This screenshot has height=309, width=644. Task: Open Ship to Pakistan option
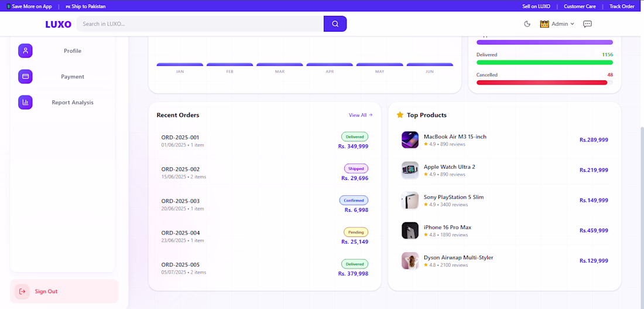[x=85, y=6]
